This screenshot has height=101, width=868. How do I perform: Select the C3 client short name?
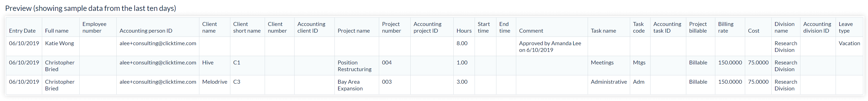coord(236,81)
